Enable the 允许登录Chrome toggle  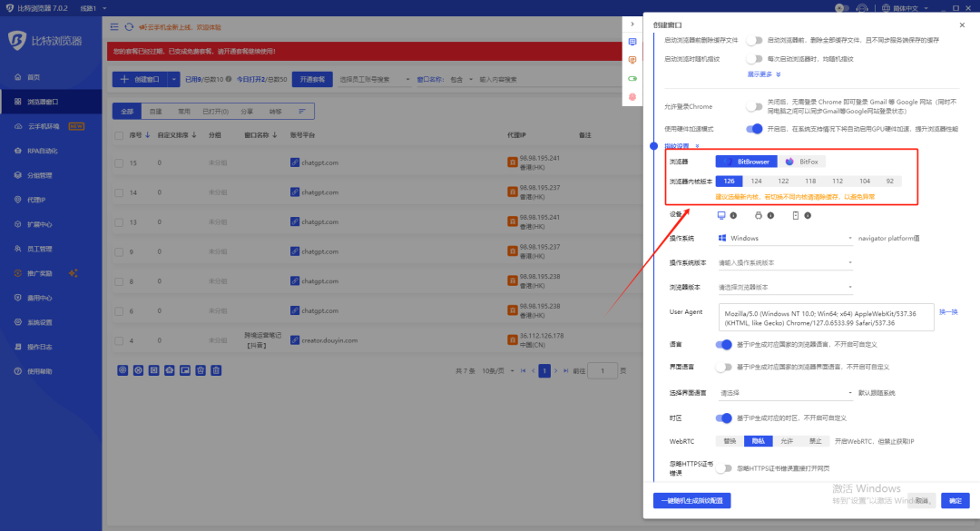click(753, 106)
